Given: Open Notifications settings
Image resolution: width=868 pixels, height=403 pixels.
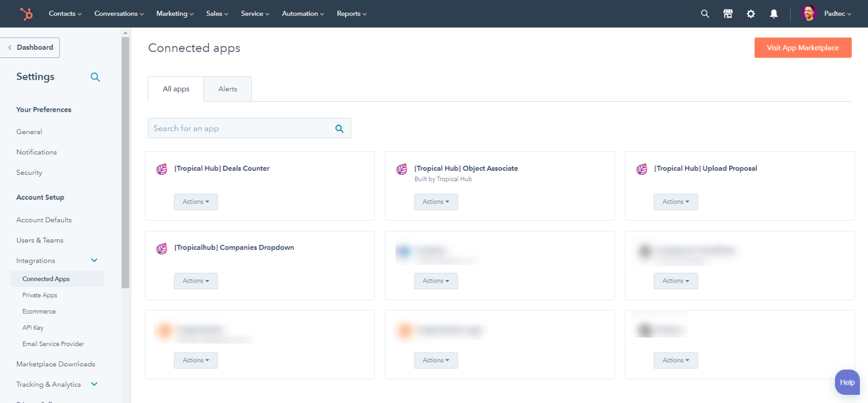Looking at the screenshot, I should tap(37, 152).
